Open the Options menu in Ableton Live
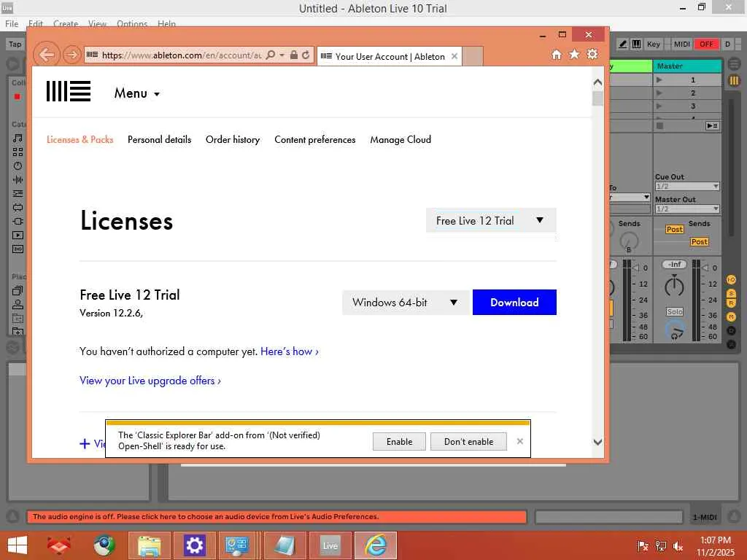The image size is (747, 560). click(x=132, y=24)
